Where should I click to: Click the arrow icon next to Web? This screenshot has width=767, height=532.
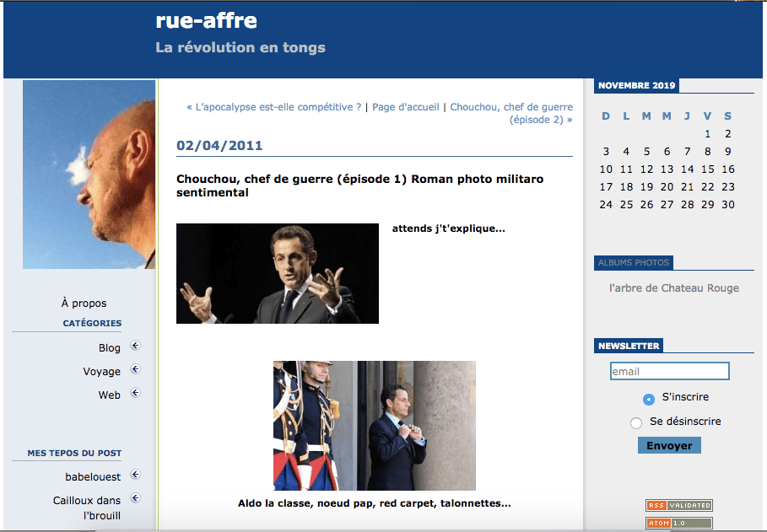click(x=136, y=393)
